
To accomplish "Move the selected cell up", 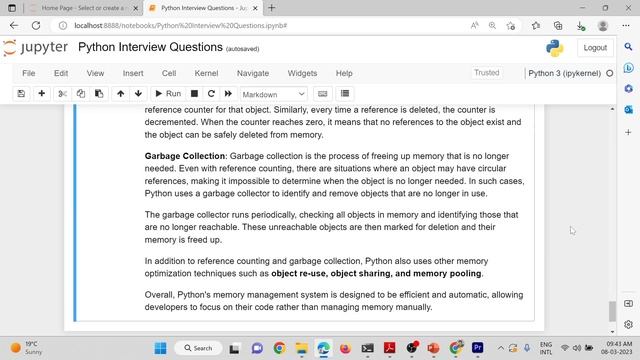I will point(120,93).
